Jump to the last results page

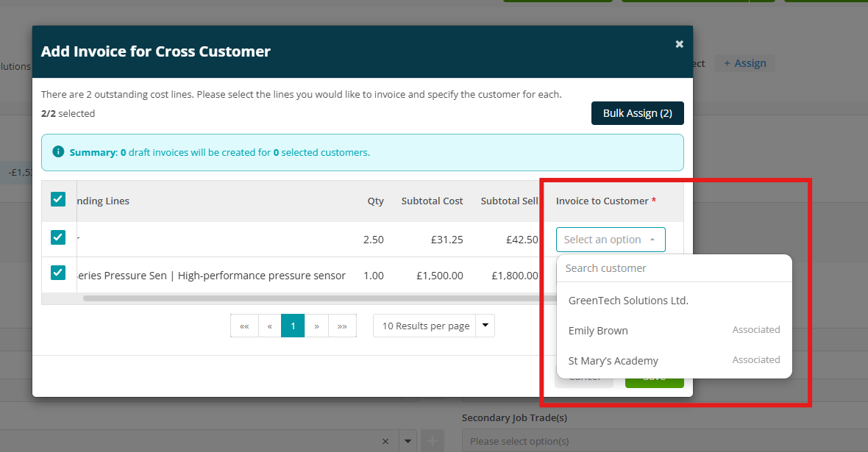[342, 326]
